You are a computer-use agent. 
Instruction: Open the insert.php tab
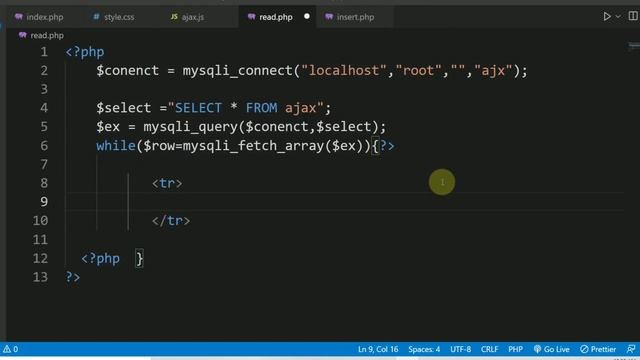pos(350,17)
